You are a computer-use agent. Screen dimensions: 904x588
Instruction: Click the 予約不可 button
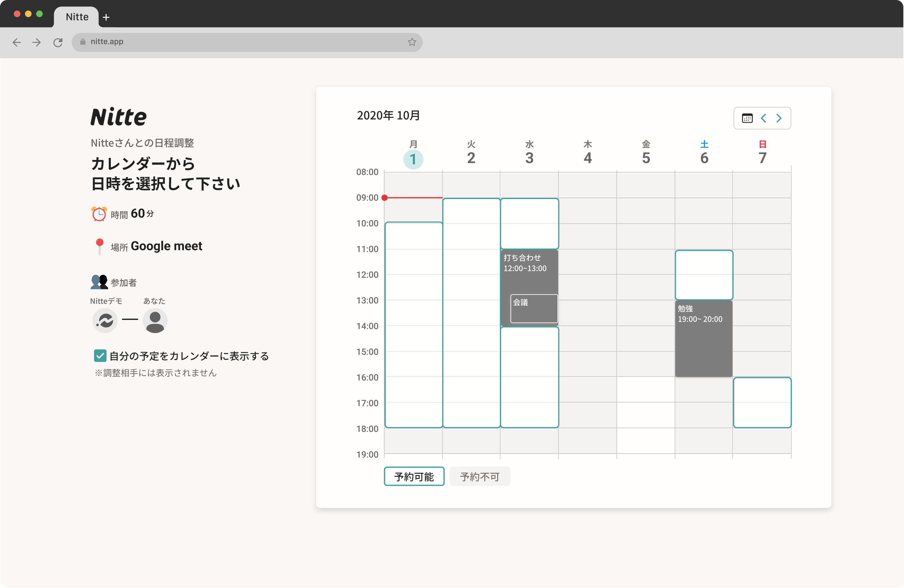pyautogui.click(x=480, y=476)
